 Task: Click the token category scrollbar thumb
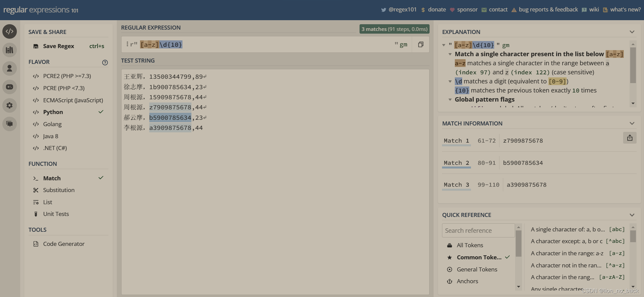tap(518, 243)
